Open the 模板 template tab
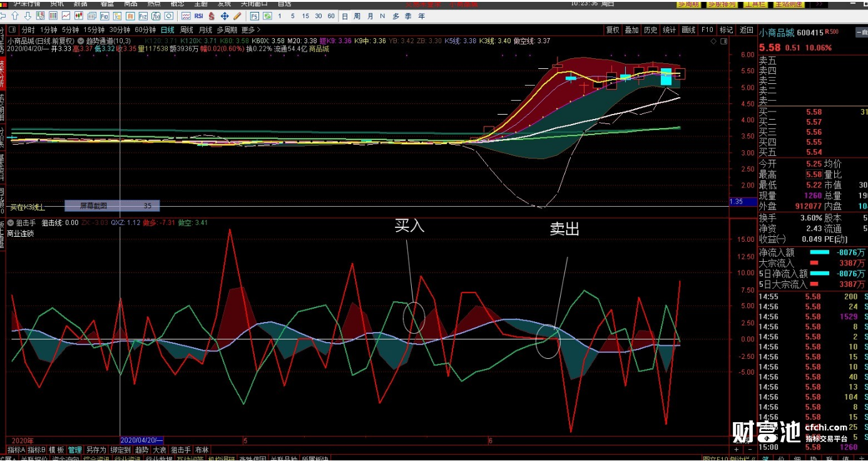This screenshot has height=461, width=868. (x=56, y=450)
